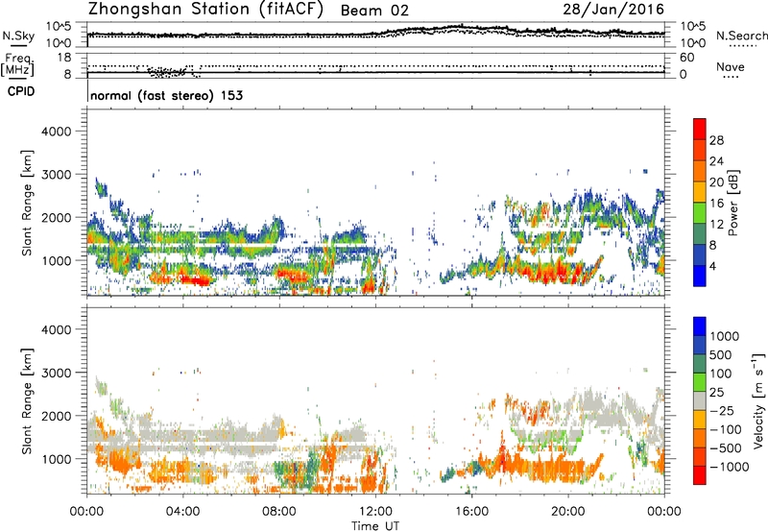Select the red bottom segment of the Velocity color bar
This screenshot has width=768, height=532.
[700, 475]
